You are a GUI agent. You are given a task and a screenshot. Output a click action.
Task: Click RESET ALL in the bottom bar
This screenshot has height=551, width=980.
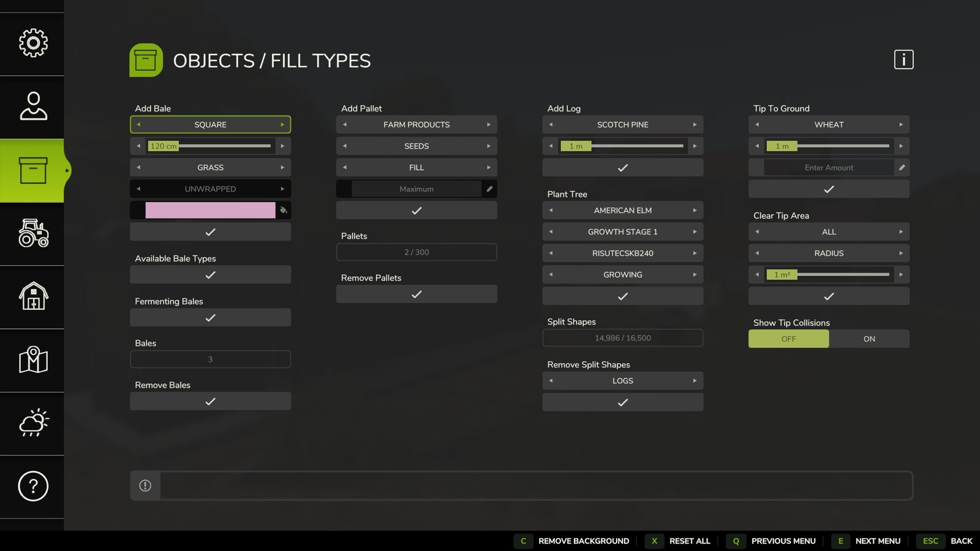click(x=690, y=541)
